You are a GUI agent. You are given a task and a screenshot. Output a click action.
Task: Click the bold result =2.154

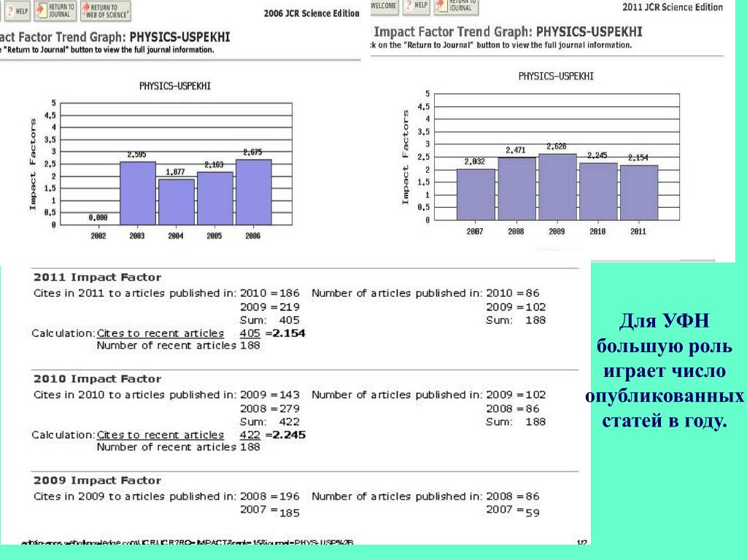coord(285,333)
